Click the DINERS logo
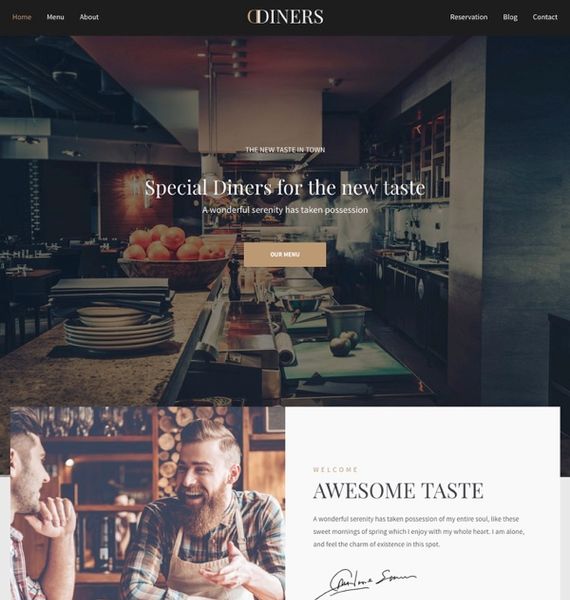570x600 pixels. pyautogui.click(x=285, y=17)
